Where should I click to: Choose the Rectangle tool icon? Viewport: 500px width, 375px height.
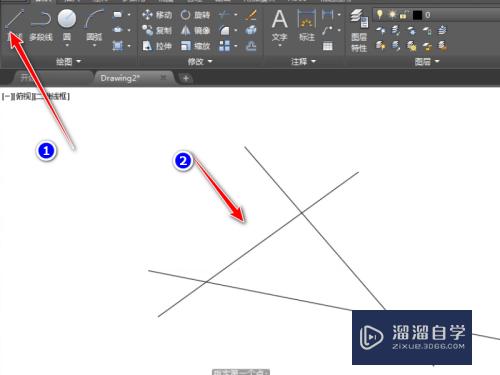click(x=117, y=14)
